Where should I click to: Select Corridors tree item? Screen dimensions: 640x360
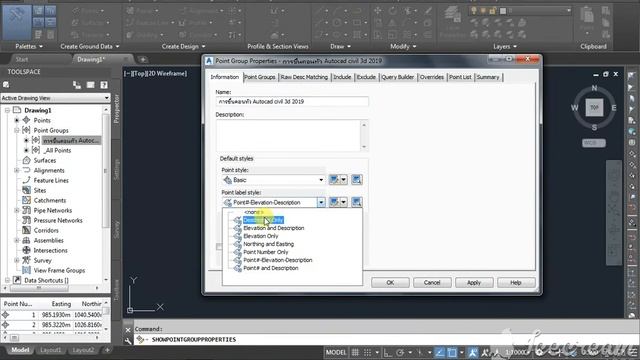(46, 230)
